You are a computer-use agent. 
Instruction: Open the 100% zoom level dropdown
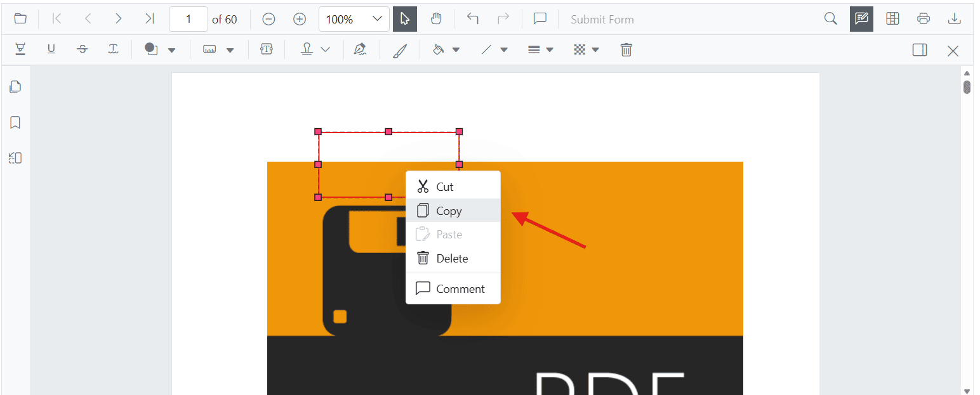(x=354, y=19)
